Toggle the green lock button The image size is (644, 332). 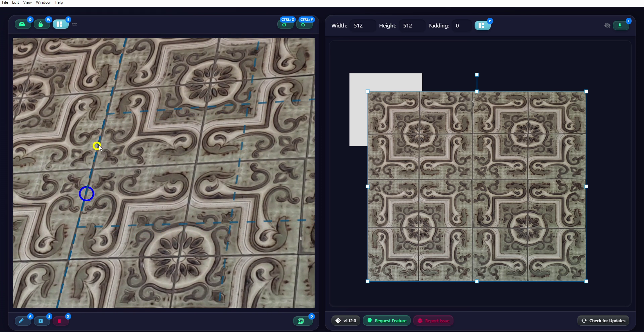click(41, 24)
